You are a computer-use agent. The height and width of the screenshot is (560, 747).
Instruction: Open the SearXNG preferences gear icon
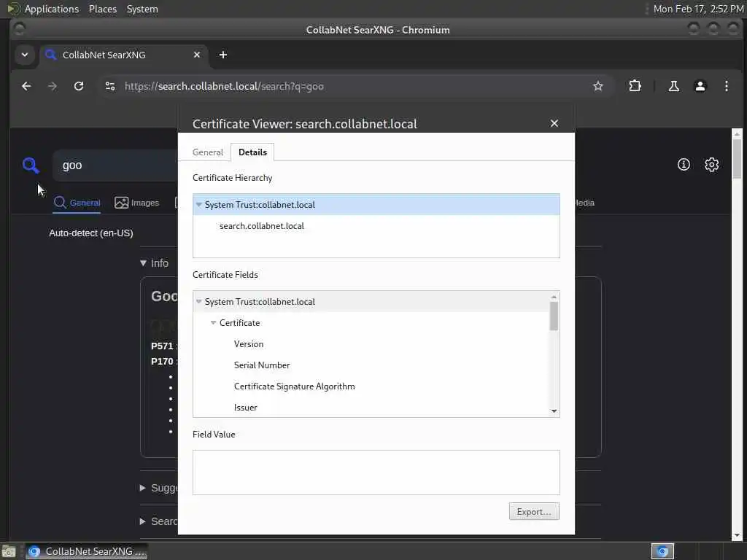pos(712,165)
